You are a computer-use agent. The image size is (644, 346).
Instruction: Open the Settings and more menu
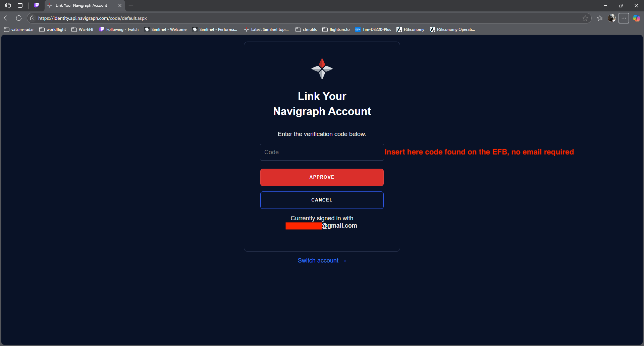point(624,18)
